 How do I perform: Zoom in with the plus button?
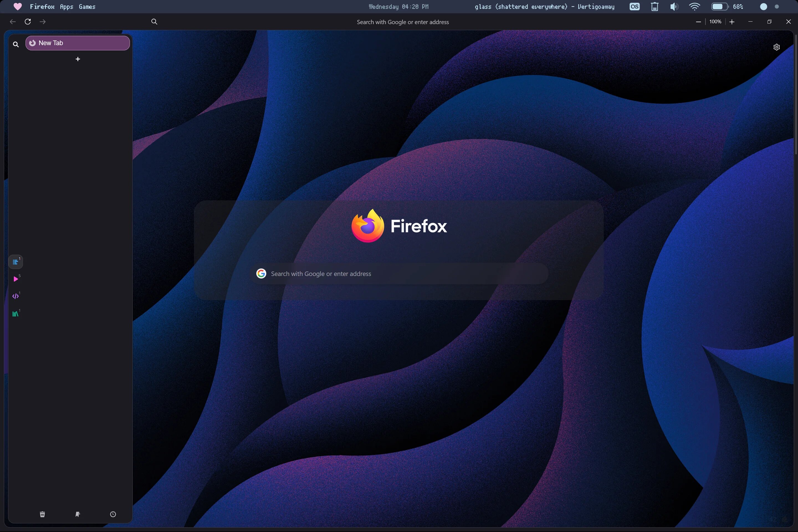(x=732, y=22)
